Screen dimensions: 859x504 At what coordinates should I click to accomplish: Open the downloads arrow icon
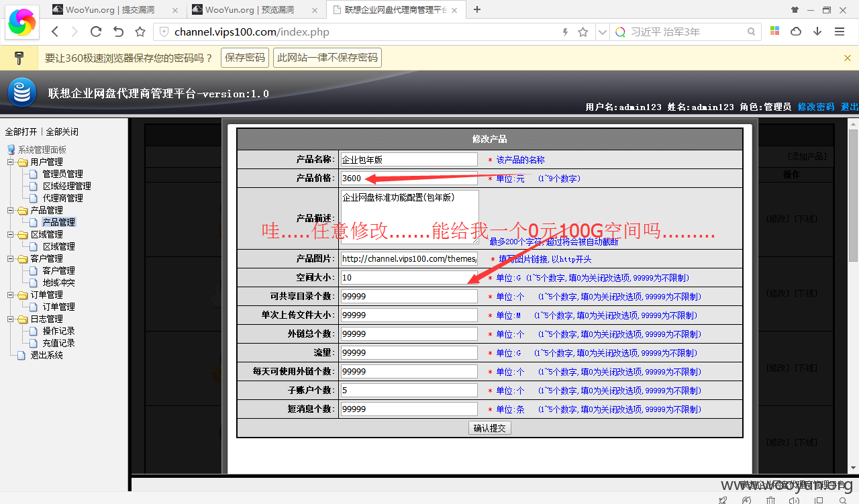pos(817,32)
